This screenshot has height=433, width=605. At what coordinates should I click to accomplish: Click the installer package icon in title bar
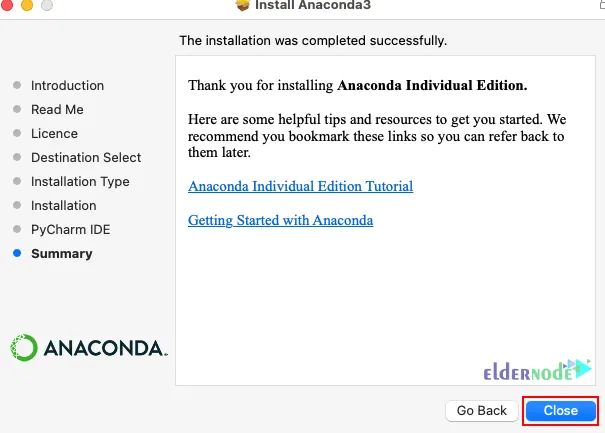(x=243, y=5)
